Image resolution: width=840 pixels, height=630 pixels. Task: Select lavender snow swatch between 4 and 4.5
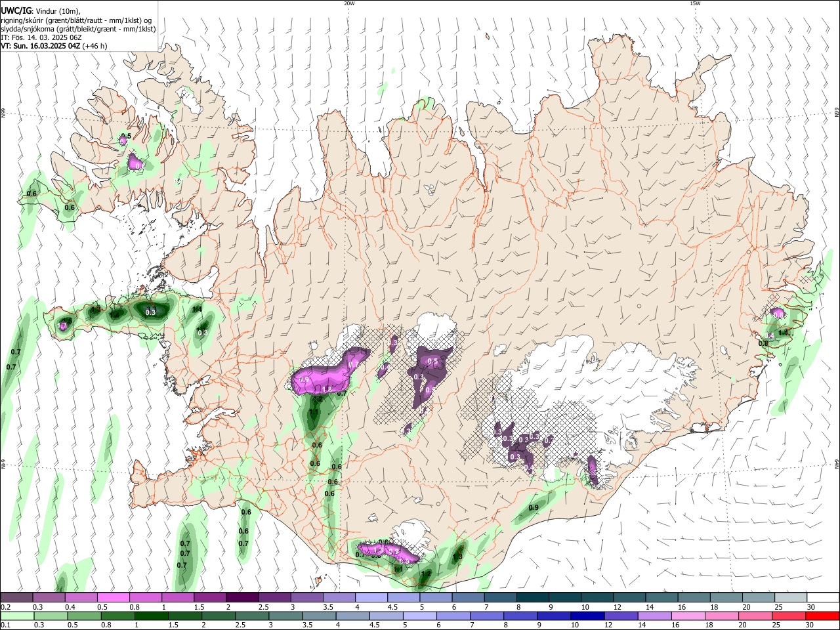point(371,597)
